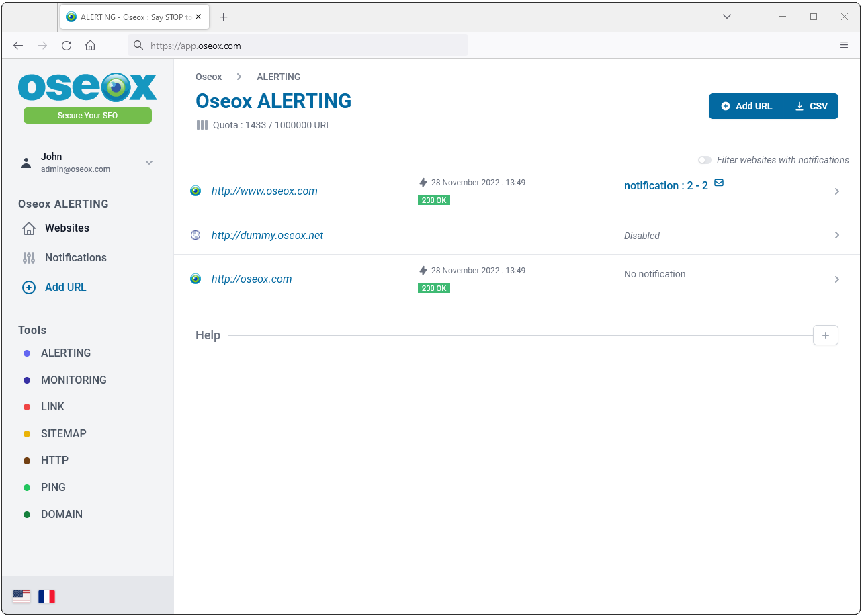
Task: Click the blue Add URL button
Action: click(x=746, y=106)
